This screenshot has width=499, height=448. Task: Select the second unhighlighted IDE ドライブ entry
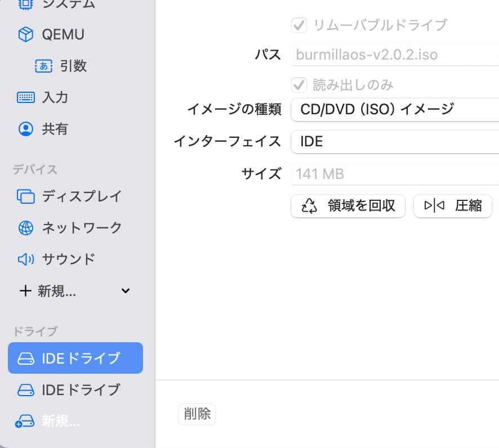click(x=75, y=389)
